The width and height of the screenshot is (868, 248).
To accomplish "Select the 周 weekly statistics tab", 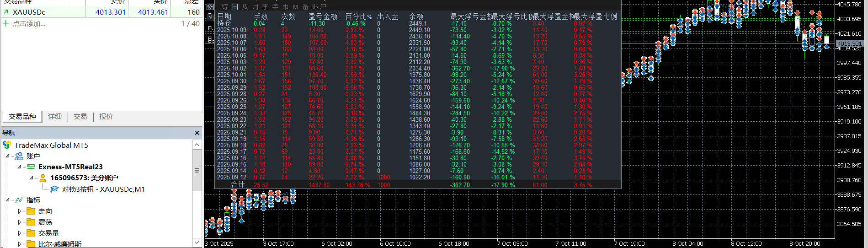I will pos(245,7).
